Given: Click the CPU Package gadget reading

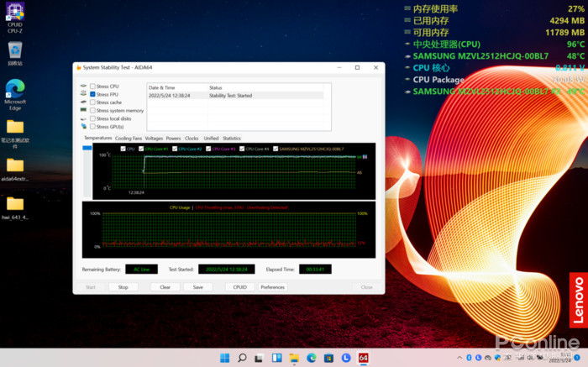Looking at the screenshot, I should [494, 80].
